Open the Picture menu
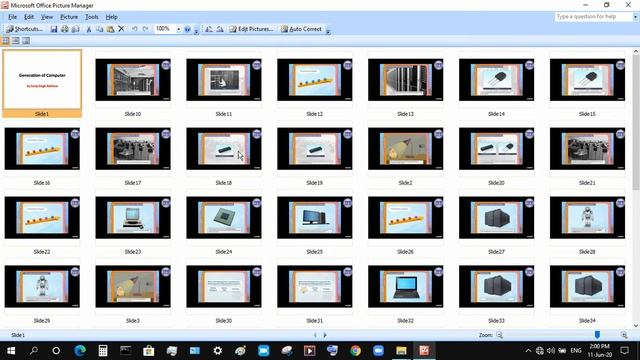Screen dimensions: 640x360 click(x=69, y=17)
